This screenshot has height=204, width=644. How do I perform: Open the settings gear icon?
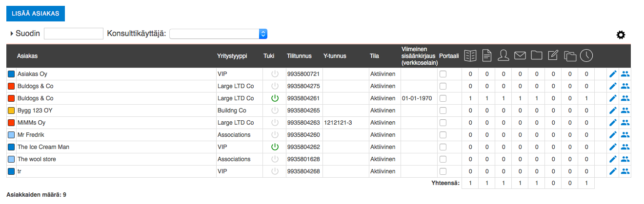pyautogui.click(x=621, y=35)
